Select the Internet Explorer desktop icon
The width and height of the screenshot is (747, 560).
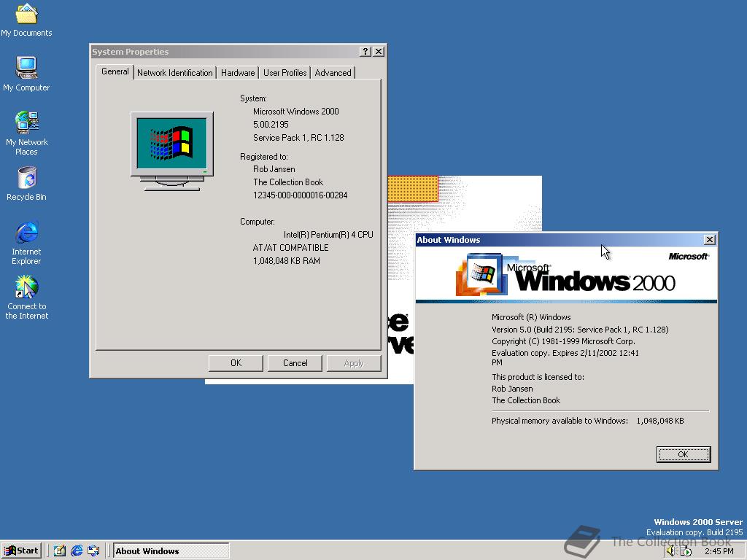[x=26, y=242]
